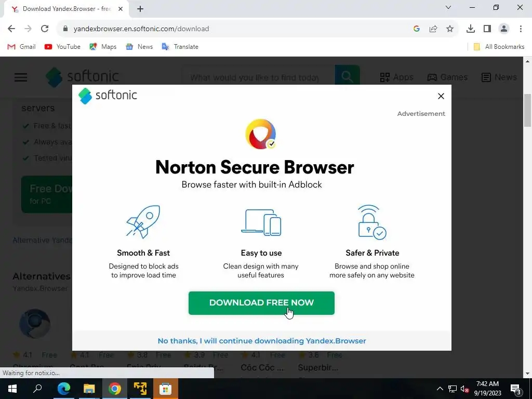Image resolution: width=532 pixels, height=399 pixels.
Task: Close the Norton advertisement popup
Action: point(441,96)
